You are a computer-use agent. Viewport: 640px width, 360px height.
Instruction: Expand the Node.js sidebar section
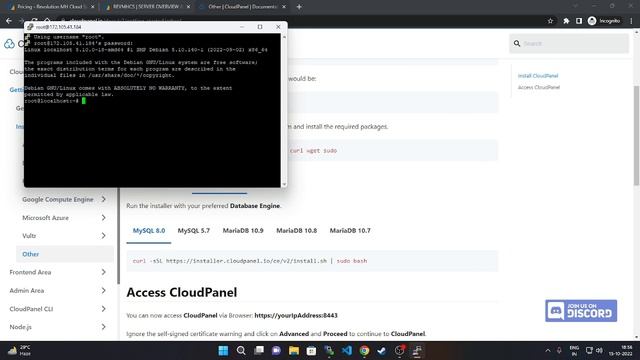[x=104, y=327]
